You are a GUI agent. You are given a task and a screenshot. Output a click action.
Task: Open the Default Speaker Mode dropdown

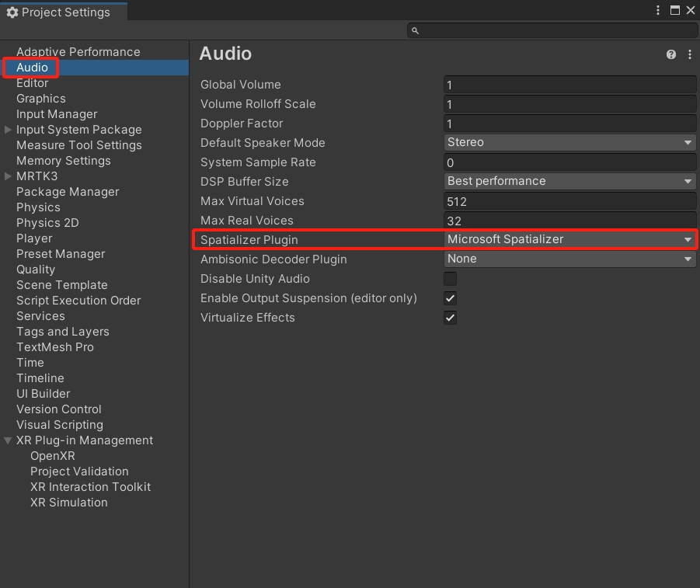point(569,142)
